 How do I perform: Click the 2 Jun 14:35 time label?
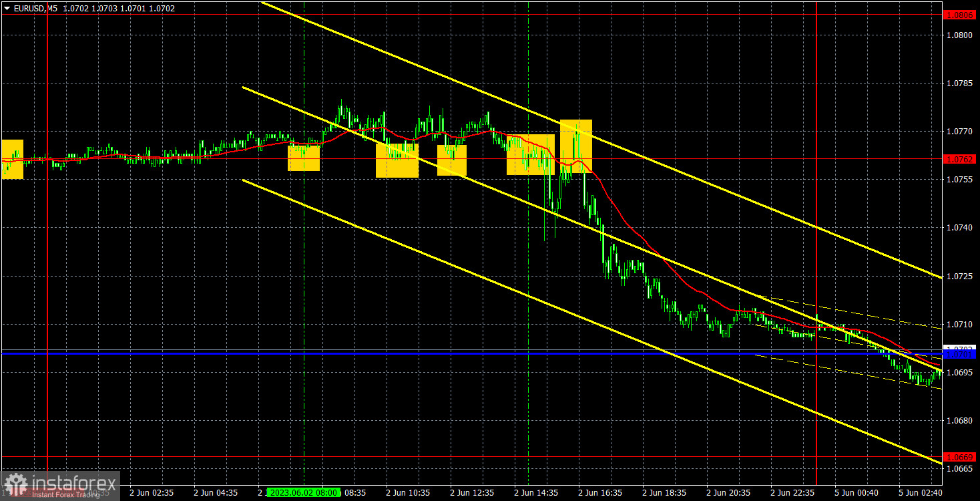tap(537, 492)
